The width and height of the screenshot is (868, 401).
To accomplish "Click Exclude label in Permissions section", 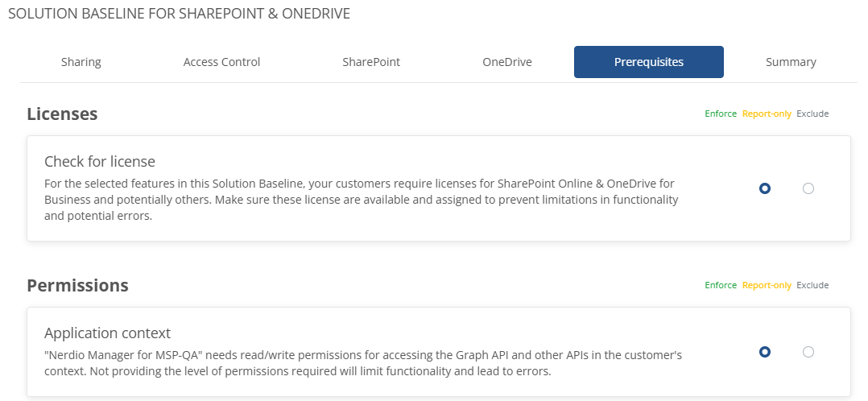I will tap(812, 285).
